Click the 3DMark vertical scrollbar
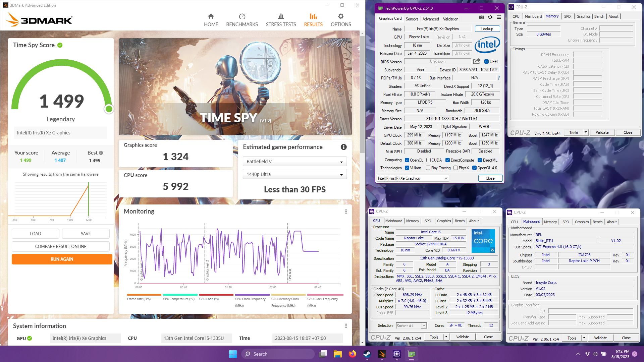Screen dimensions: 644x362 tap(362, 94)
